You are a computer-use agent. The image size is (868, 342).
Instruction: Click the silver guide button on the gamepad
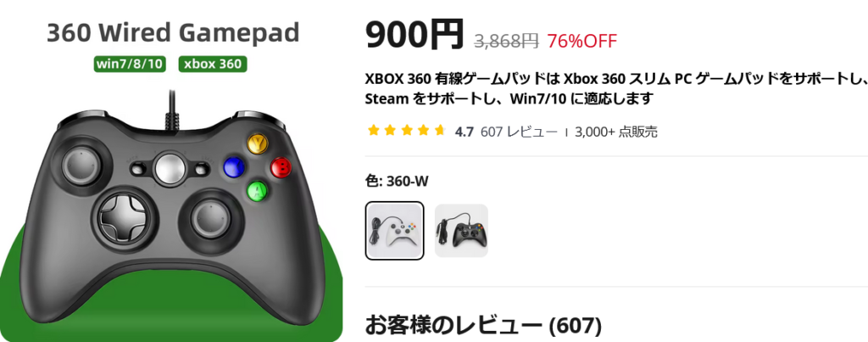pyautogui.click(x=170, y=170)
